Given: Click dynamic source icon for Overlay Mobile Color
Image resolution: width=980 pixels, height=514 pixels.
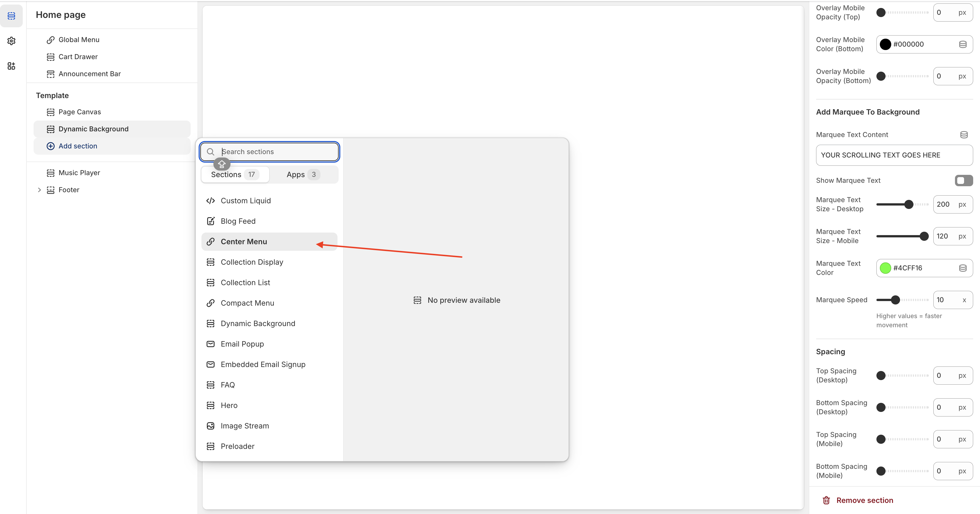Looking at the screenshot, I should (962, 44).
